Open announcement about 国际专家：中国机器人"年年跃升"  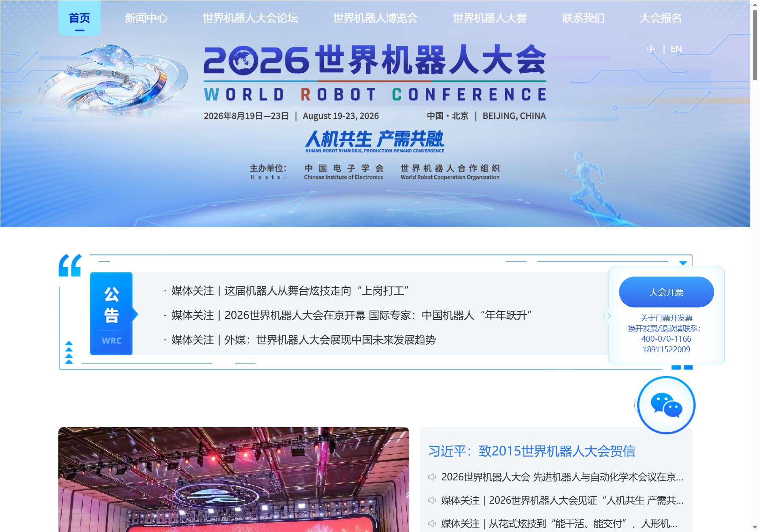pyautogui.click(x=352, y=315)
